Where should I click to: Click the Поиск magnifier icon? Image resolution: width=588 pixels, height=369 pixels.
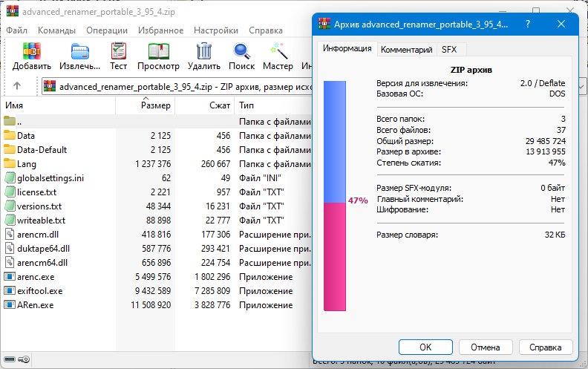point(241,51)
